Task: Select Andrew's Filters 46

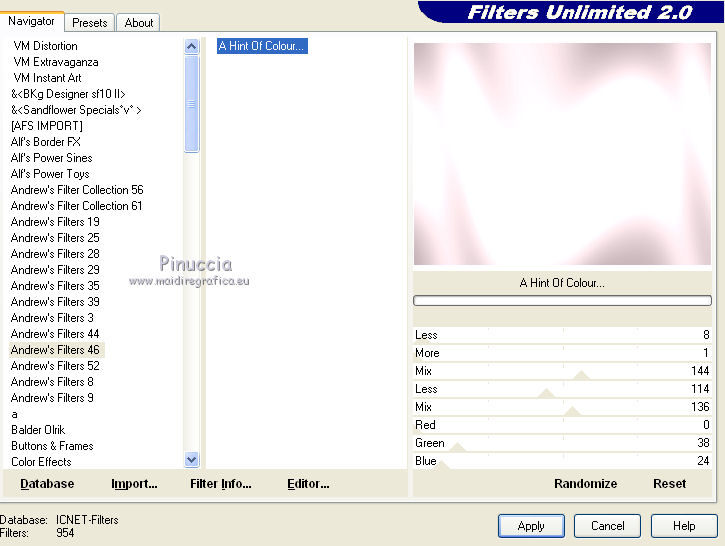Action: tap(56, 350)
